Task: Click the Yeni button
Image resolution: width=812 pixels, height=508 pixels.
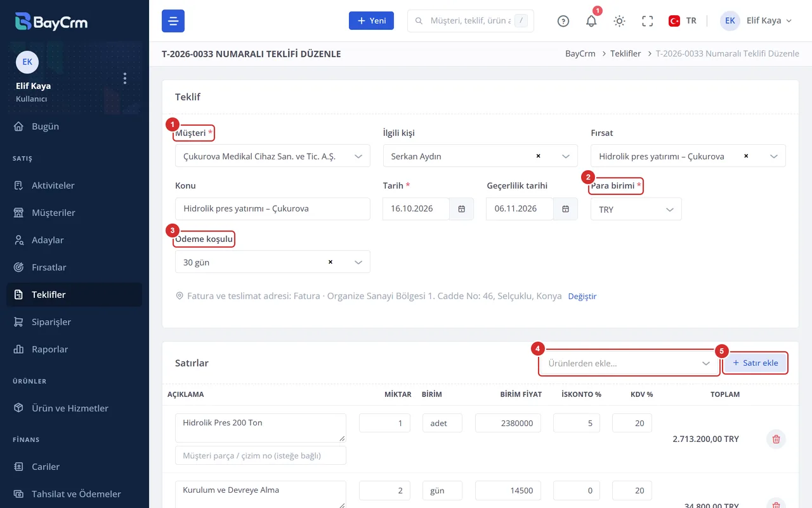Action: tap(372, 21)
